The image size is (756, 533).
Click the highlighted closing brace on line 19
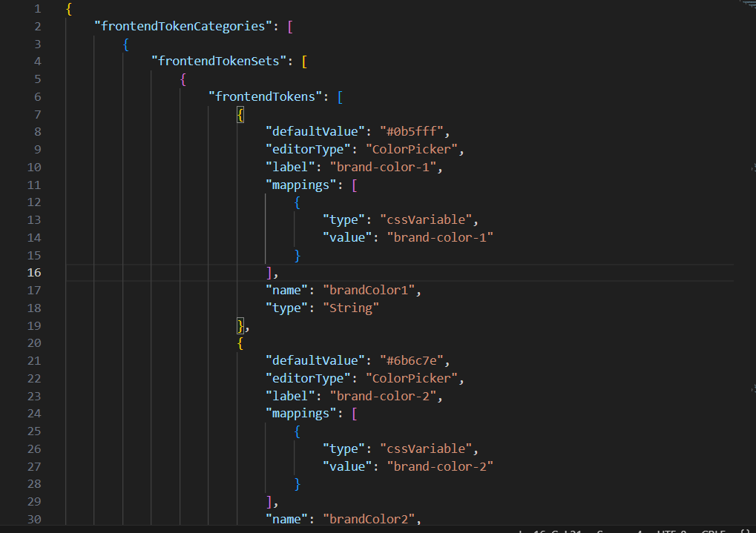(x=240, y=326)
